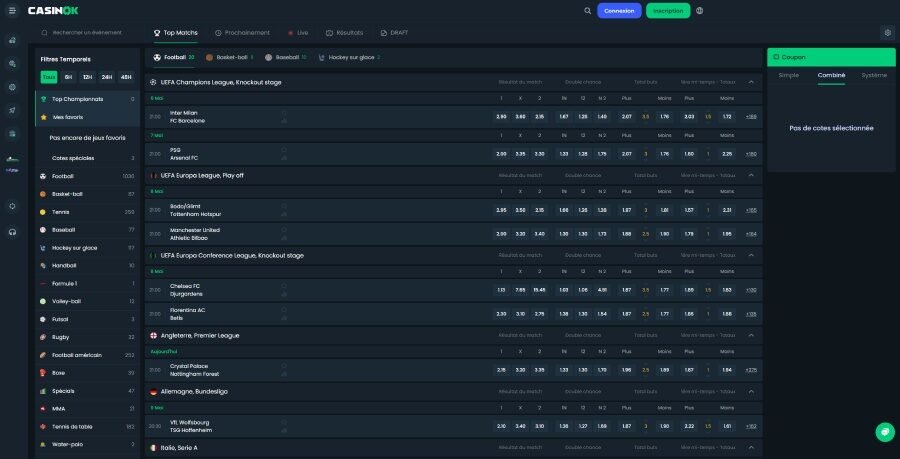Collapse the Europa Conference League section
The height and width of the screenshot is (459, 900).
(751, 255)
